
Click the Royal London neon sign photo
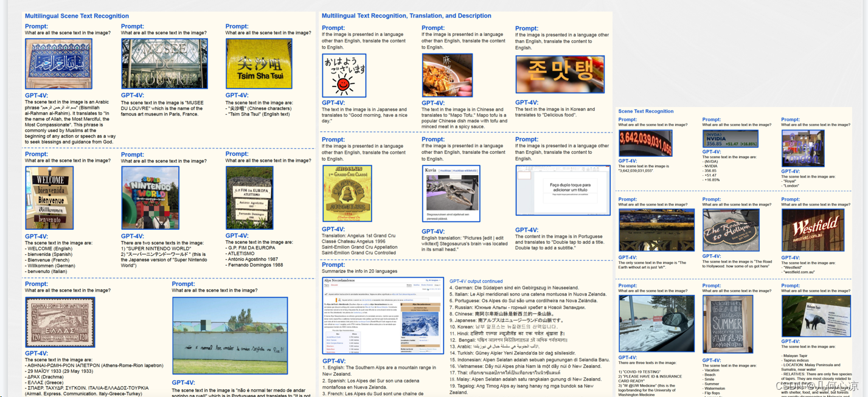point(803,148)
